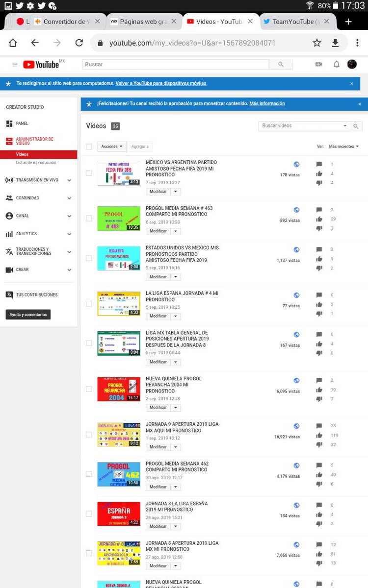Click dislikes icon for NUEVA QUINIELA REVANCHA 2004
The image size is (368, 588).
coord(319,400)
